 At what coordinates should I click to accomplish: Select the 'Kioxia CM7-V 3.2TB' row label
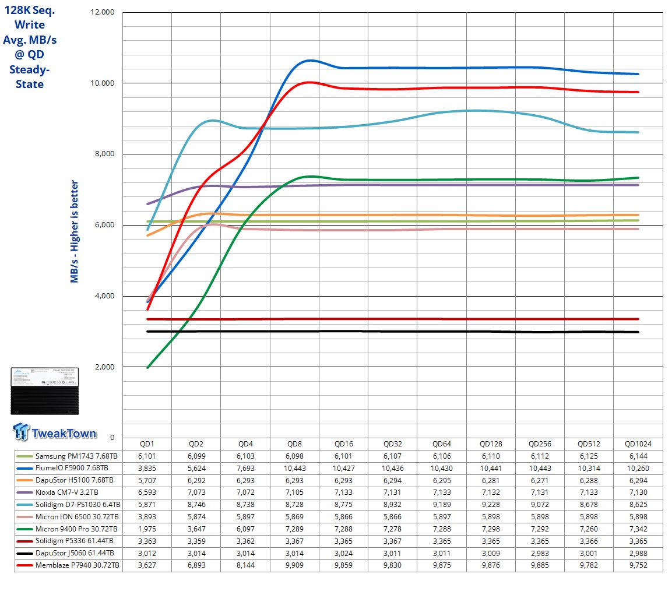pyautogui.click(x=67, y=492)
